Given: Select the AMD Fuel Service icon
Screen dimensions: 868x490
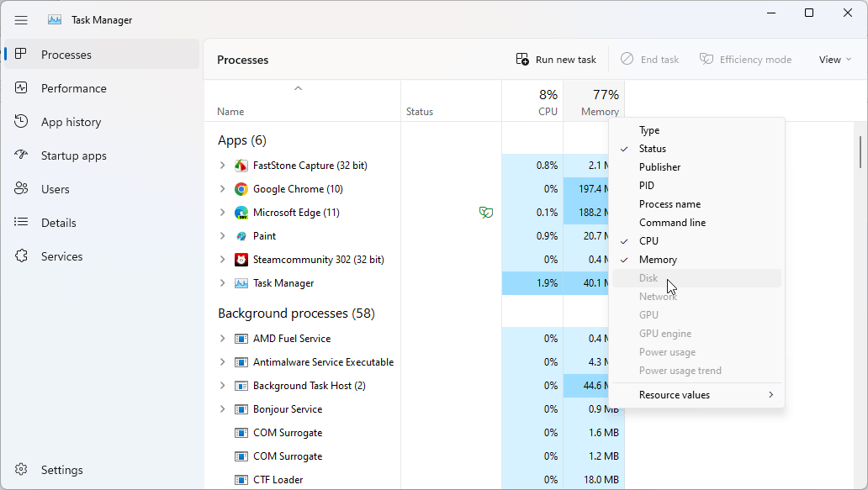Looking at the screenshot, I should (x=241, y=339).
